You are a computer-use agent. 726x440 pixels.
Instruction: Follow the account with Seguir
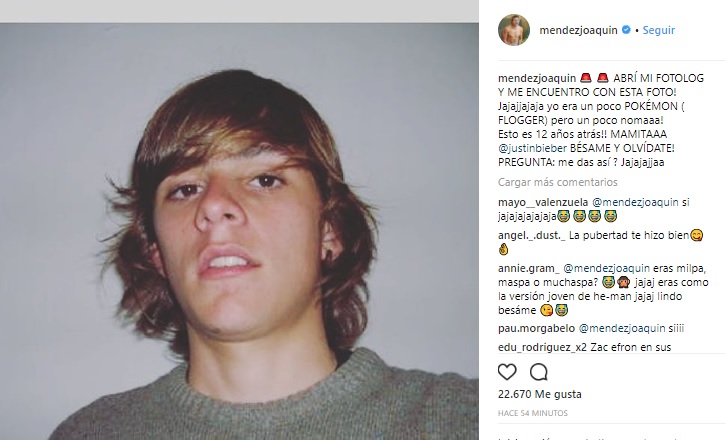pos(659,31)
